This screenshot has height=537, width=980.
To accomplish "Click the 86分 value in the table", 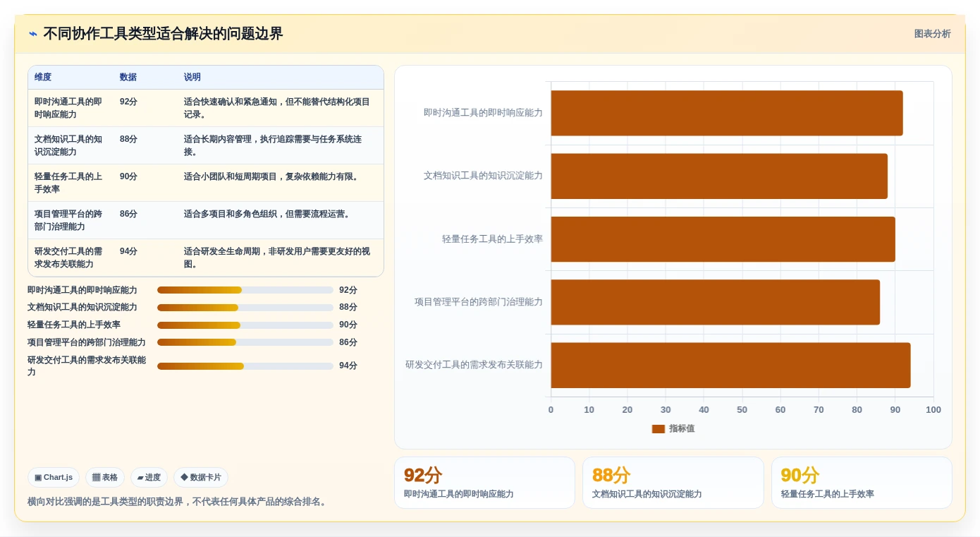I will 128,214.
